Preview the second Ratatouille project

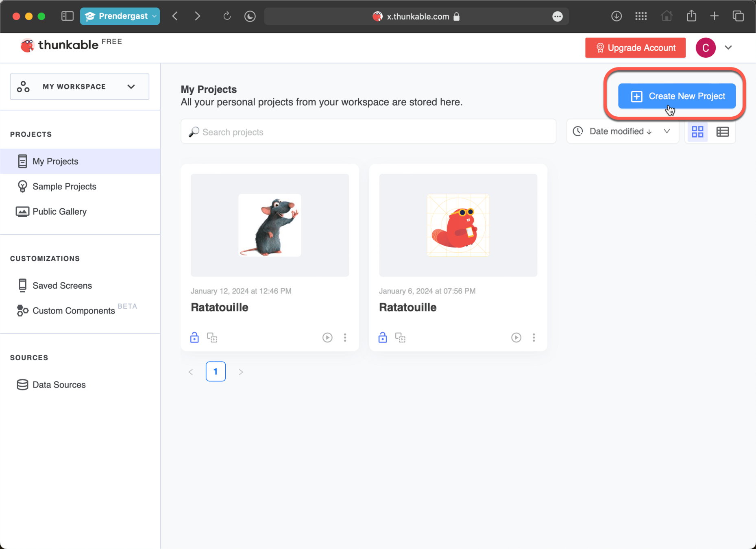coord(516,337)
